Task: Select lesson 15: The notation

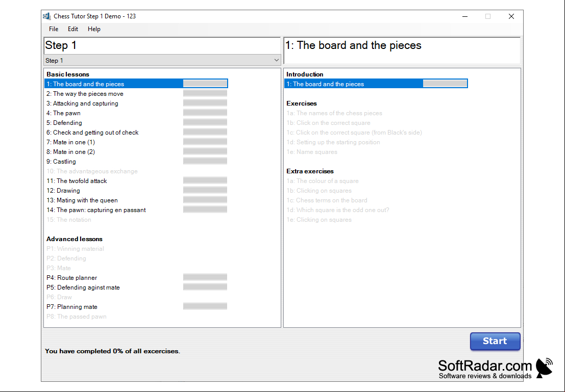Action: [69, 220]
